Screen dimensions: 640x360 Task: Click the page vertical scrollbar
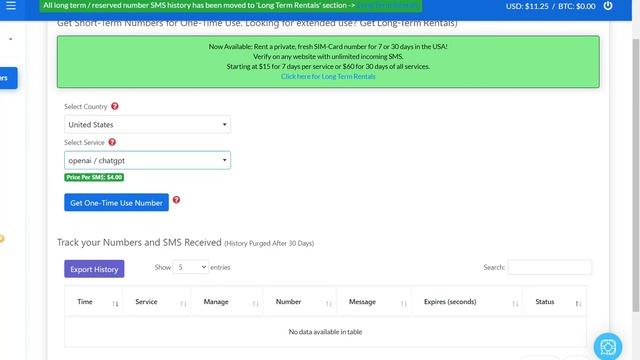(x=636, y=176)
